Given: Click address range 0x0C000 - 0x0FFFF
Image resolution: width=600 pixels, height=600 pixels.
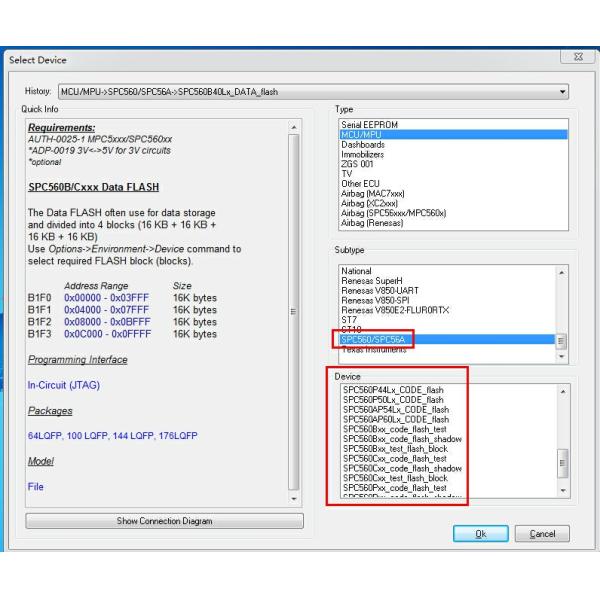Looking at the screenshot, I should pyautogui.click(x=108, y=334).
